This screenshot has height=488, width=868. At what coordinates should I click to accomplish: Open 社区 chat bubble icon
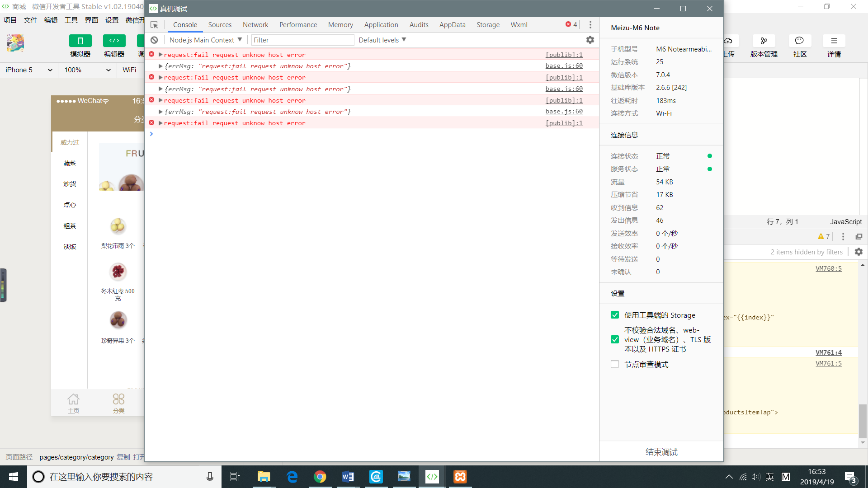[x=799, y=41]
